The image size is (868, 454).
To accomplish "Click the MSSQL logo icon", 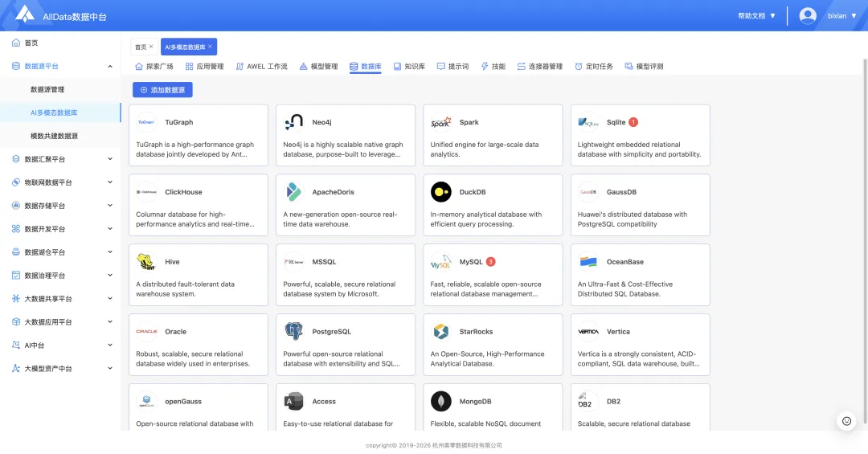I will (x=293, y=262).
